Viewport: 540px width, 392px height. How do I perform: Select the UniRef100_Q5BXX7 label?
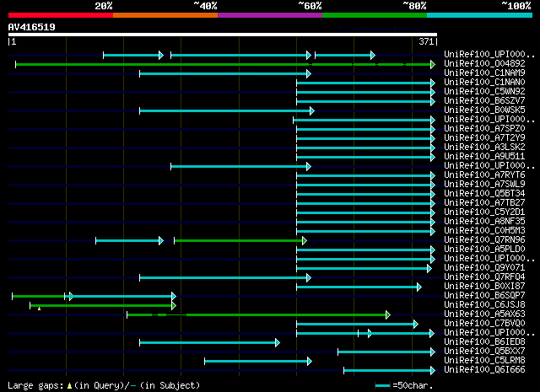[x=484, y=352]
